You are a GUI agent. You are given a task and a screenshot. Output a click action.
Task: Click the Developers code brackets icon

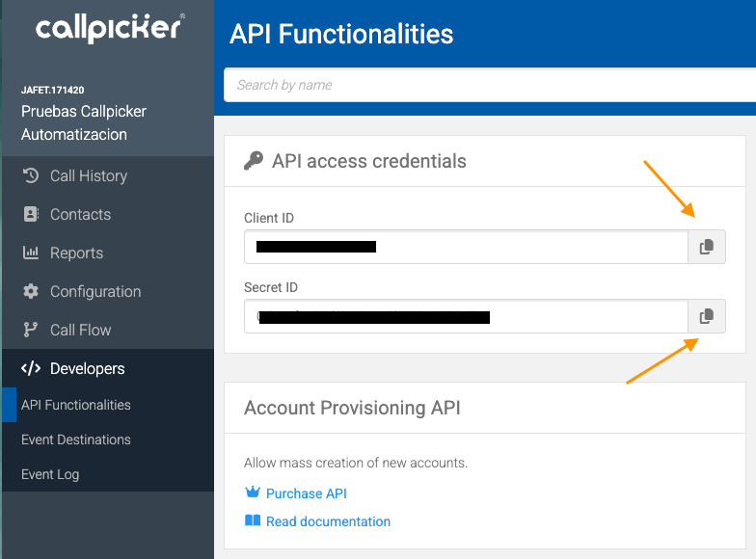coord(31,368)
